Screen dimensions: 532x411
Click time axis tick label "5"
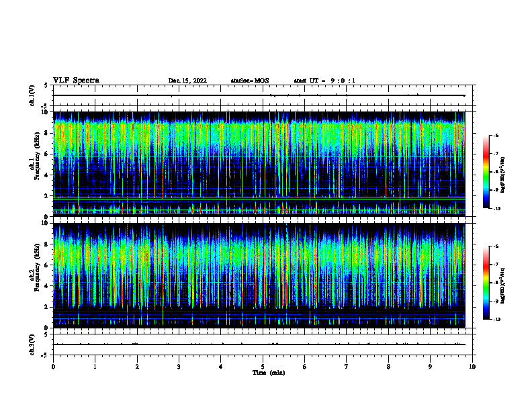263,367
